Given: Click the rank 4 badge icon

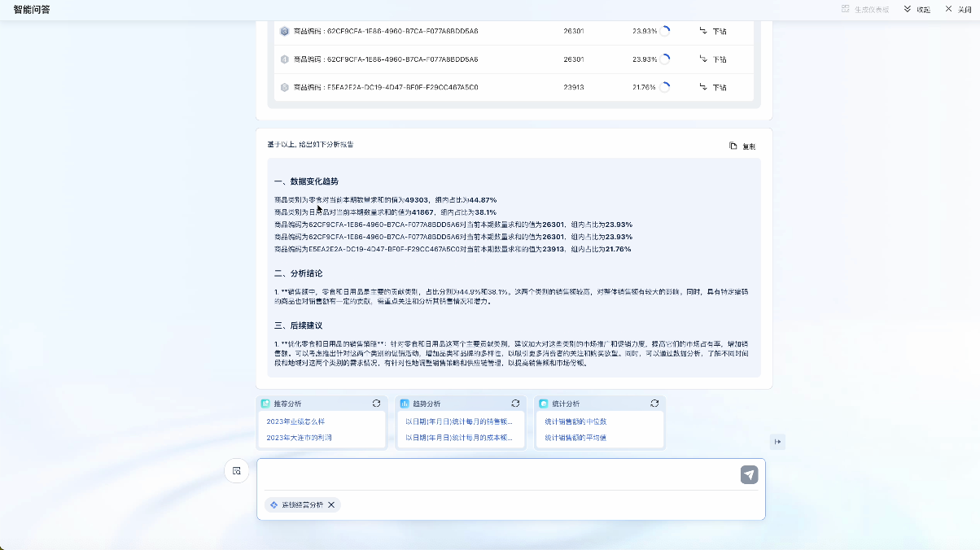Looking at the screenshot, I should (285, 59).
